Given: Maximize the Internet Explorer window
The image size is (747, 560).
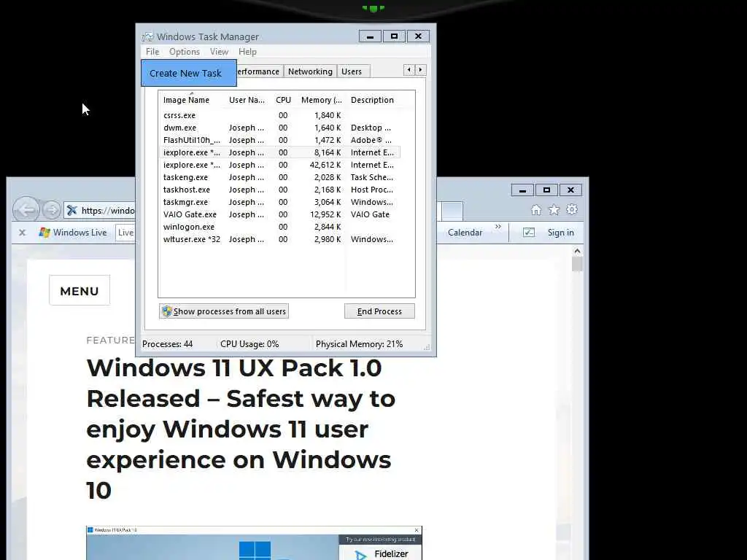Looking at the screenshot, I should [546, 190].
